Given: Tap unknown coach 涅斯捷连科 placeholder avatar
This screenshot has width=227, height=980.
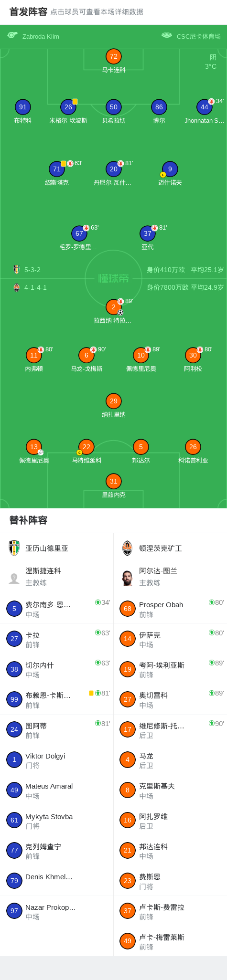Looking at the screenshot, I should [14, 578].
